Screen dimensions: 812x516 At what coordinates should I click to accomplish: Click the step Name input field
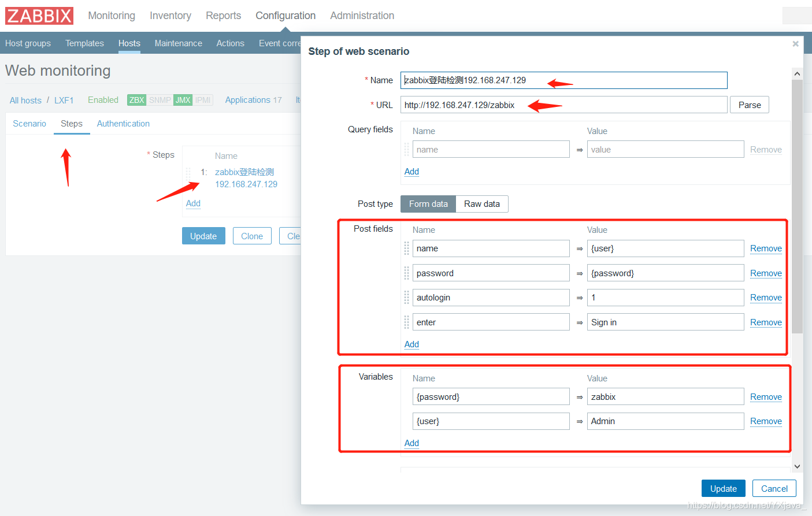[x=563, y=80]
